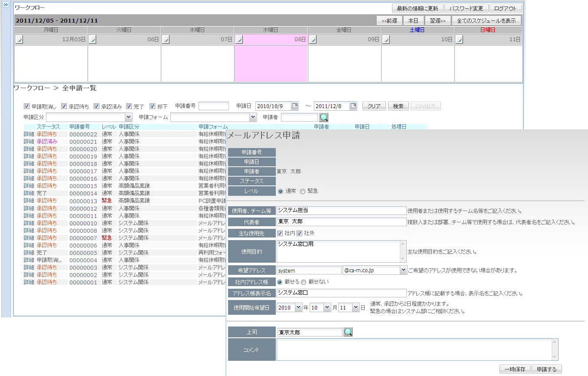Click the 申請者 filter input field
Image resolution: width=588 pixels, height=376 pixels.
pos(300,117)
